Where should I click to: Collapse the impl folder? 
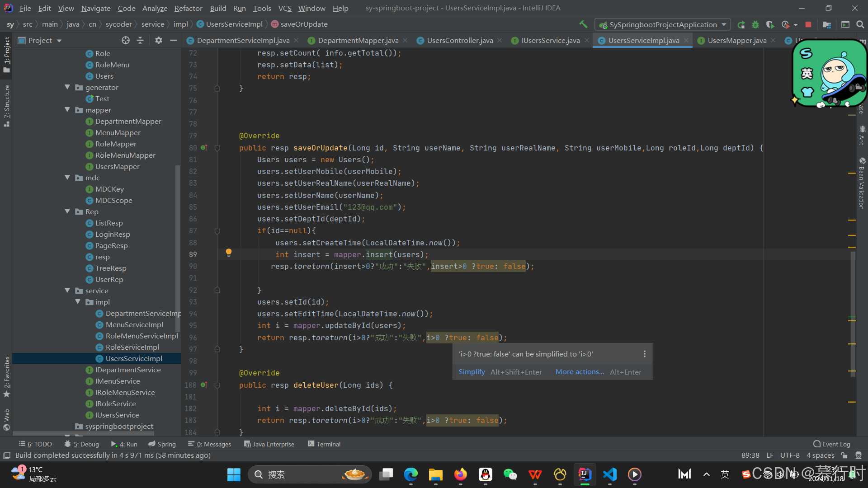pyautogui.click(x=78, y=302)
